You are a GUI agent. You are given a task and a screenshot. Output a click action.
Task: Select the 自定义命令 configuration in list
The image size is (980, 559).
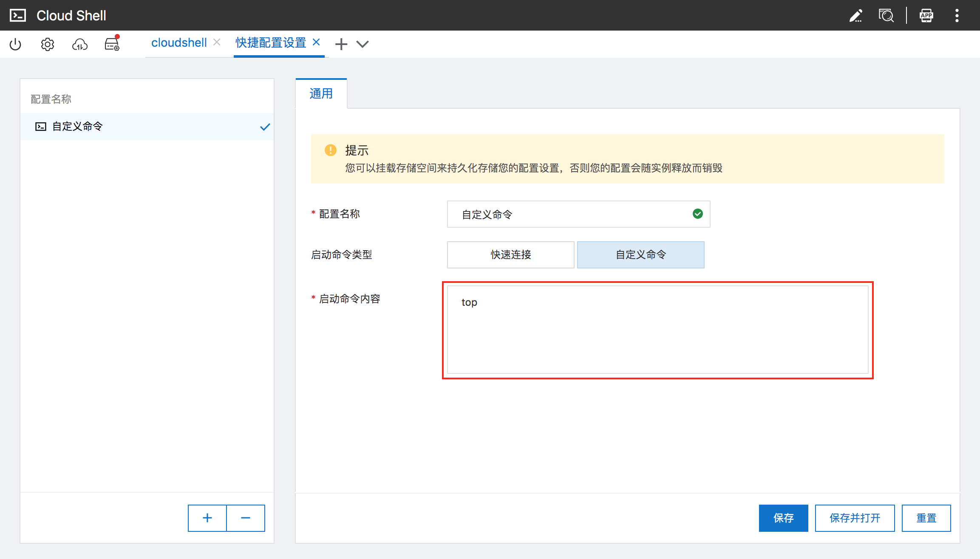click(x=147, y=127)
